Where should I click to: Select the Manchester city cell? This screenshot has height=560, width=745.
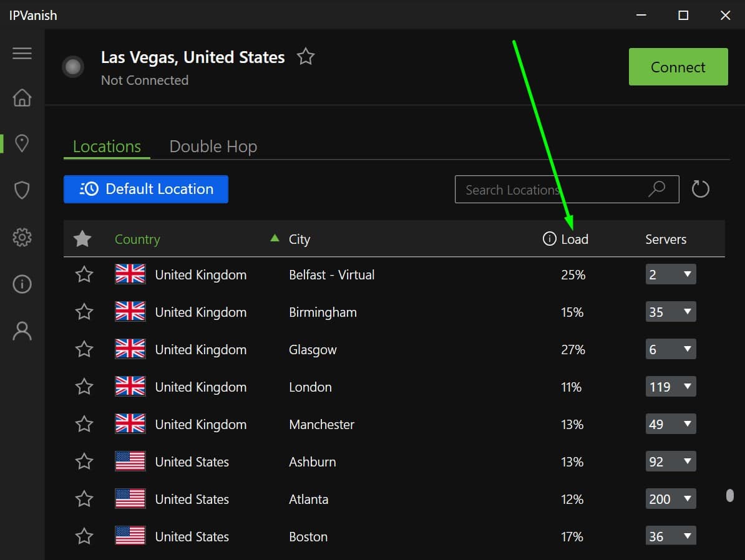click(322, 424)
